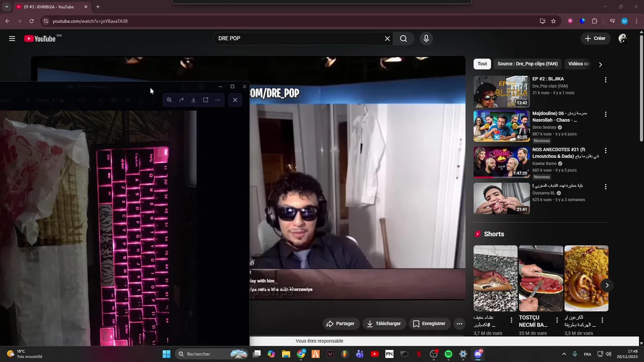Open the Créer button
The width and height of the screenshot is (644, 362).
(595, 39)
